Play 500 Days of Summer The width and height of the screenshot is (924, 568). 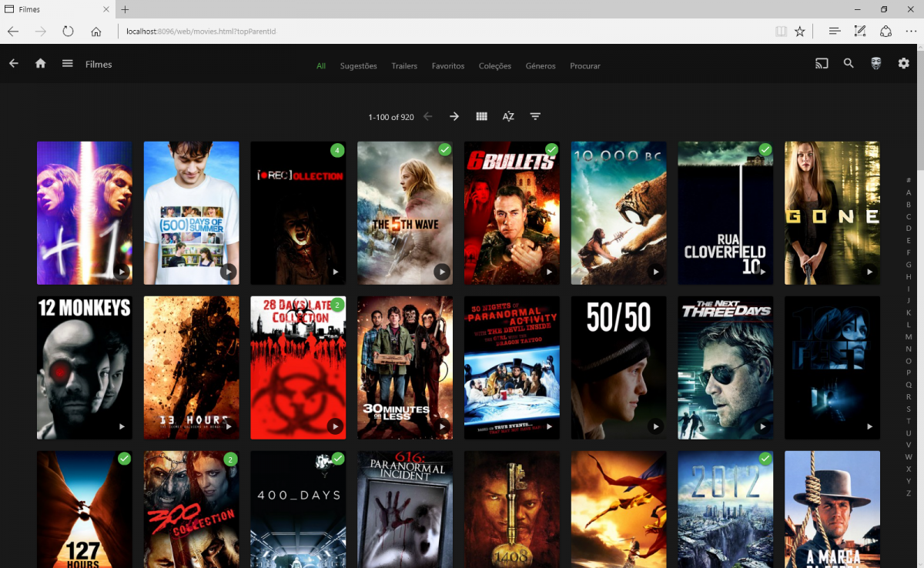(x=229, y=272)
